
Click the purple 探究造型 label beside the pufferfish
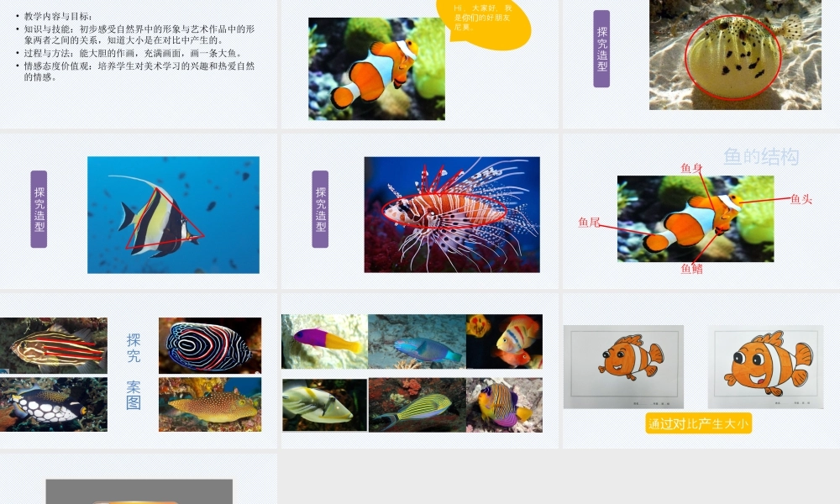point(601,49)
